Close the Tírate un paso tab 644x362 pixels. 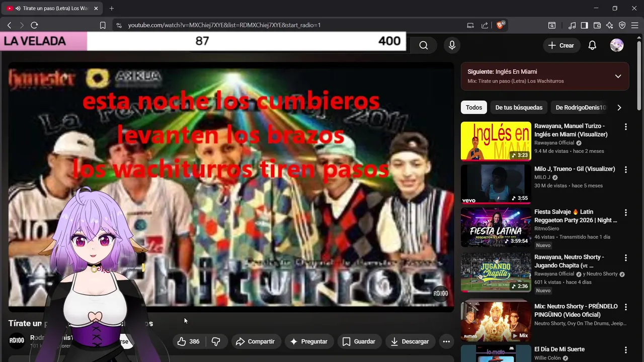[96, 9]
